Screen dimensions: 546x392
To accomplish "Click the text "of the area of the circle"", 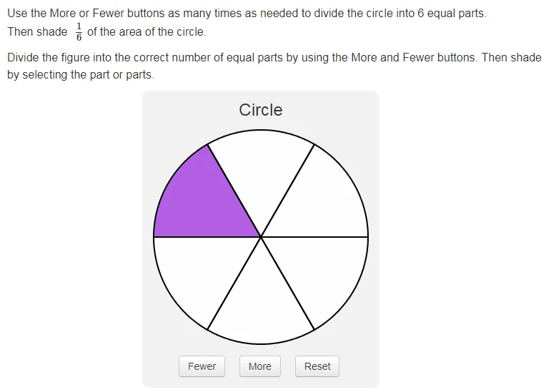I will pos(147,31).
